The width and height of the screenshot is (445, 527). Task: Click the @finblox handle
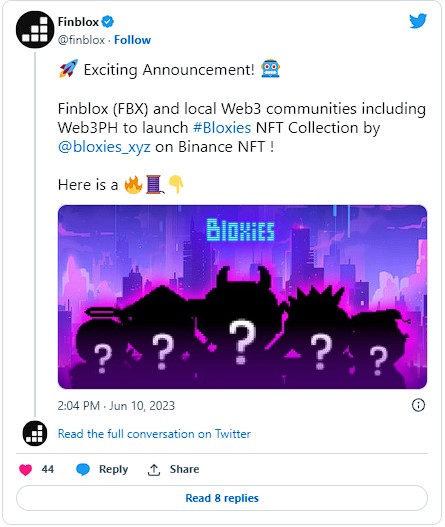tap(81, 40)
